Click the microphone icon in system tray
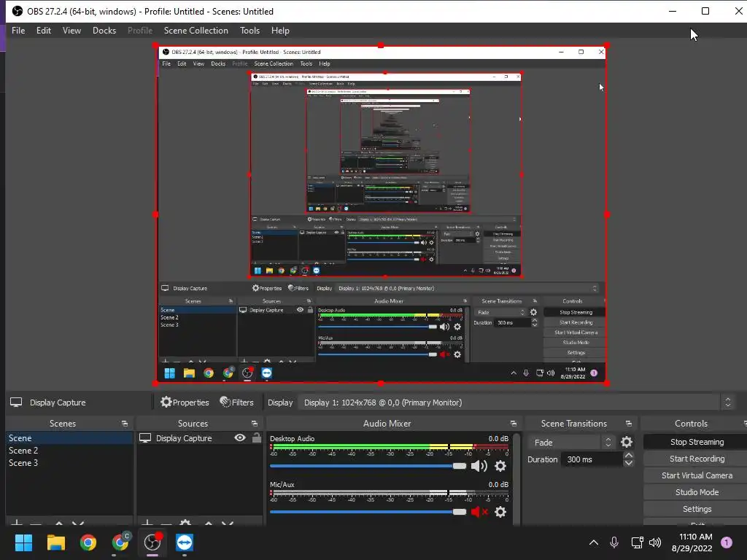 pos(614,542)
